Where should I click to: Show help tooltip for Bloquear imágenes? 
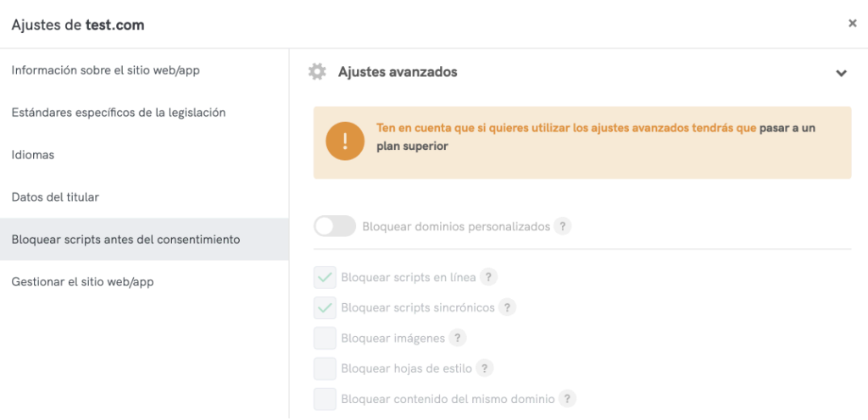click(458, 338)
